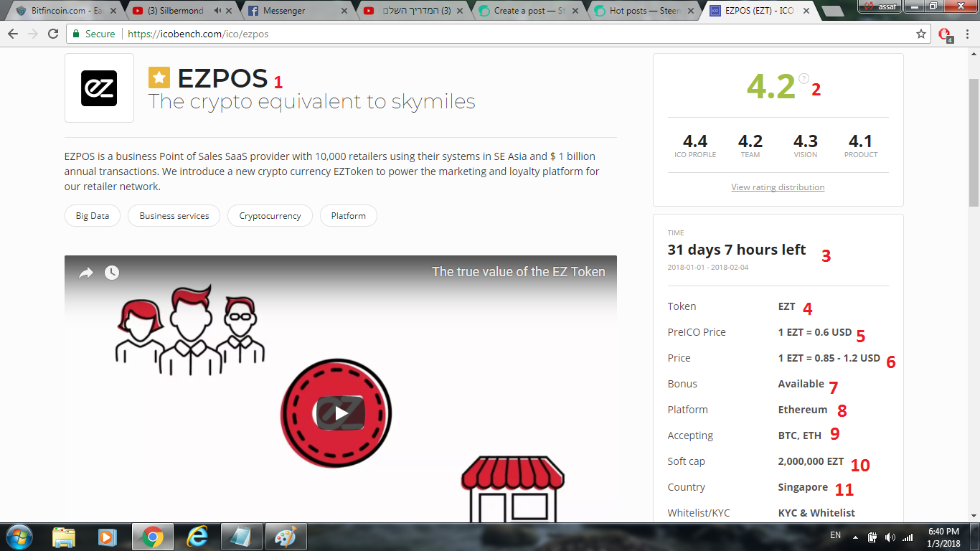The width and height of the screenshot is (980, 551).
Task: Click the Cryptocurrency tag
Action: tap(270, 215)
